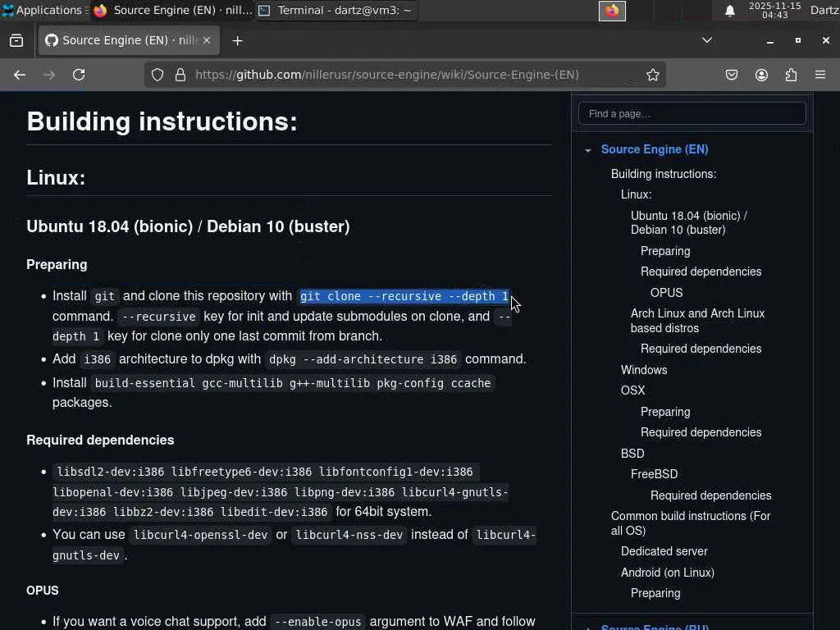Click the Firefox workspace thumbnail in the panel

pyautogui.click(x=612, y=11)
